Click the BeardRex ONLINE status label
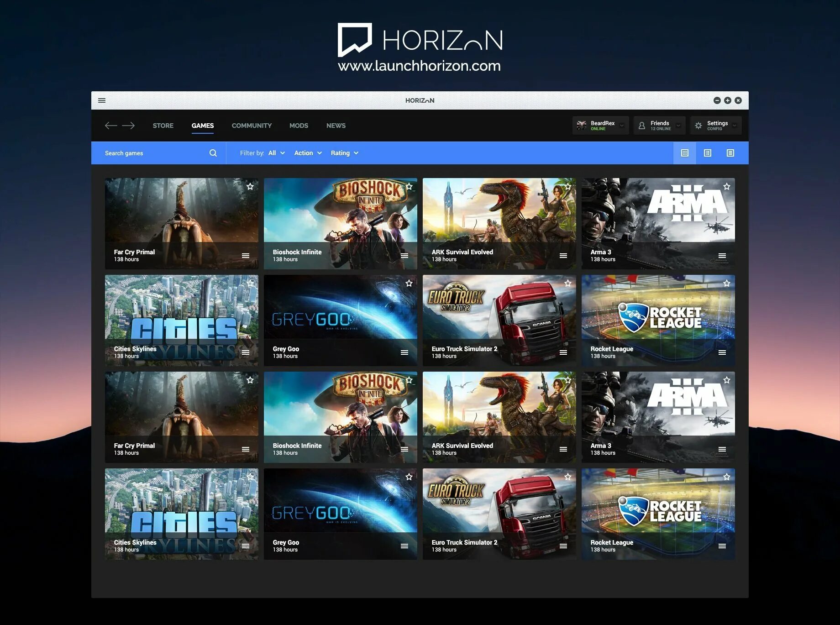Screen dimensions: 840x625 598,129
